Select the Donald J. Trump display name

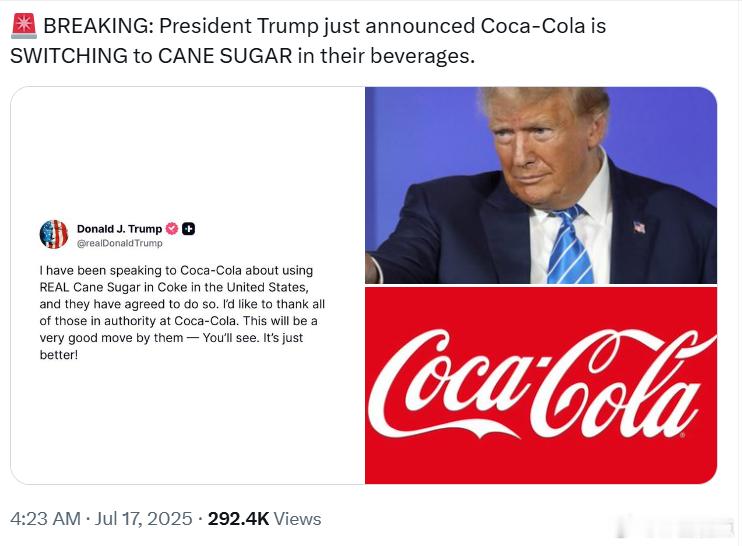pyautogui.click(x=119, y=229)
